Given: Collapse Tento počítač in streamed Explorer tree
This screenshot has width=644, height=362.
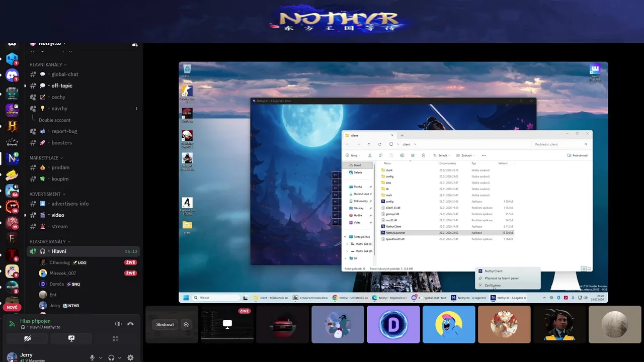Looking at the screenshot, I should point(345,236).
